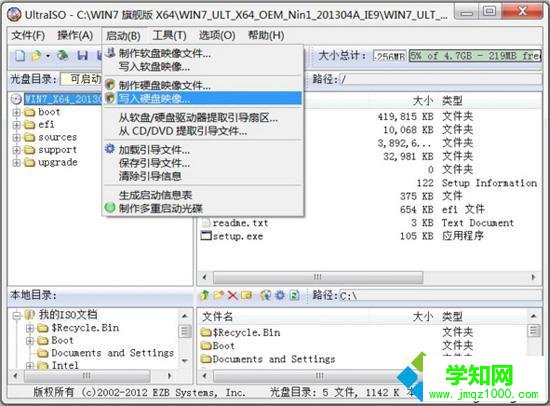Click the yellow folder icon after the red X
This screenshot has width=550, height=406.
tap(246, 295)
